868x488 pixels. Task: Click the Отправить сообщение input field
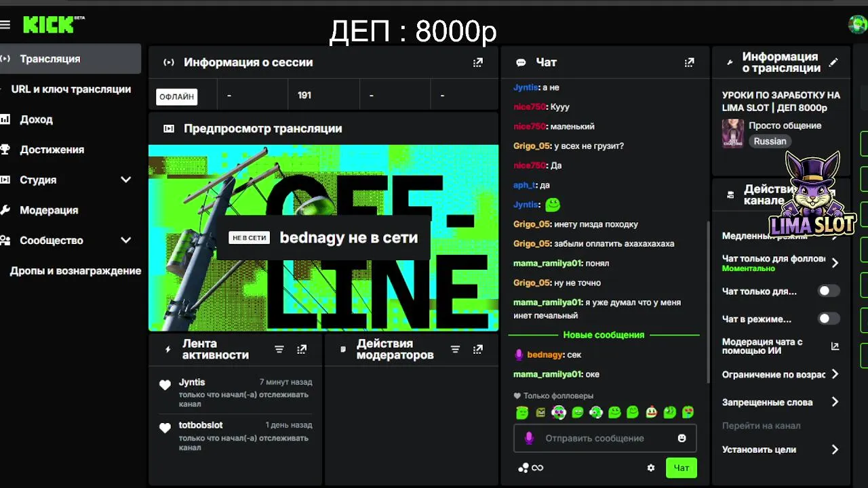(x=605, y=439)
